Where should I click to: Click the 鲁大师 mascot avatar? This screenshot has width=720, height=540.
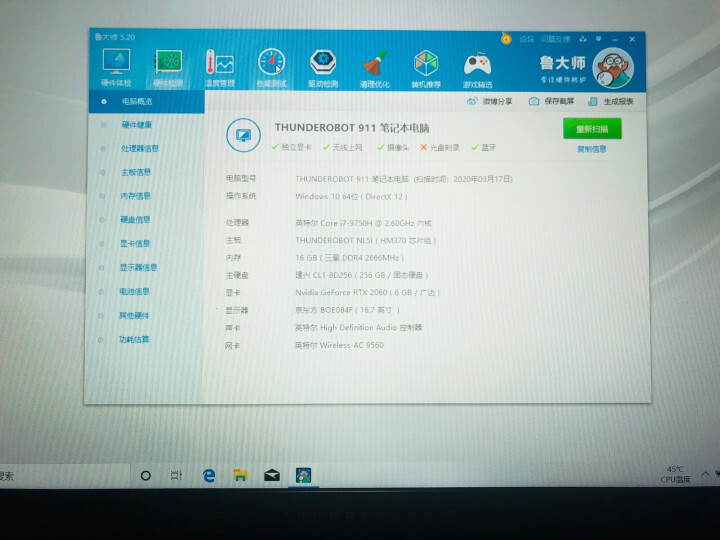613,68
